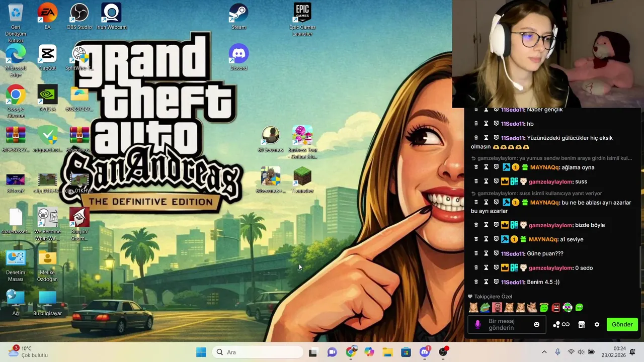Open channel points infinity icon
Screen dimensions: 644x362
561,324
